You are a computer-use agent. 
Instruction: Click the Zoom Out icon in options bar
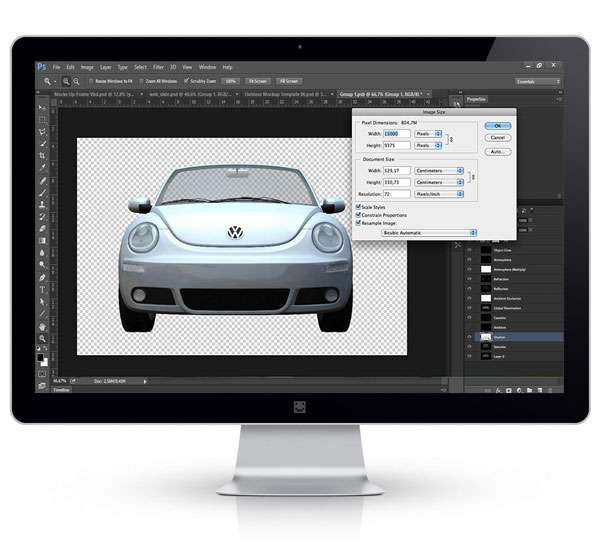point(76,81)
